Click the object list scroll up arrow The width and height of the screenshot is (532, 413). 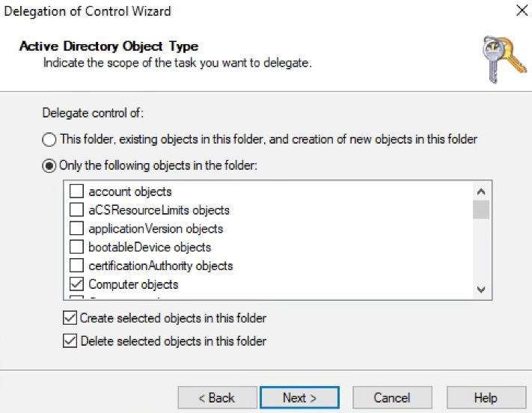pyautogui.click(x=481, y=192)
